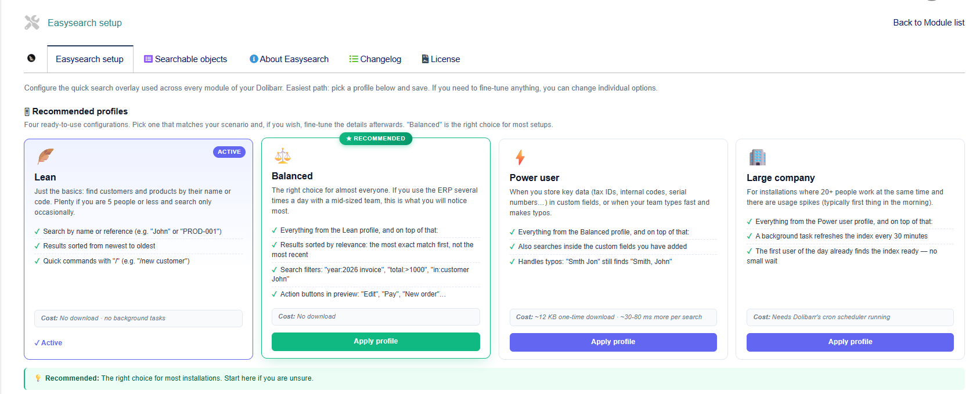Click the feather icon on Lean card
Image resolution: width=980 pixels, height=394 pixels.
pyautogui.click(x=45, y=156)
